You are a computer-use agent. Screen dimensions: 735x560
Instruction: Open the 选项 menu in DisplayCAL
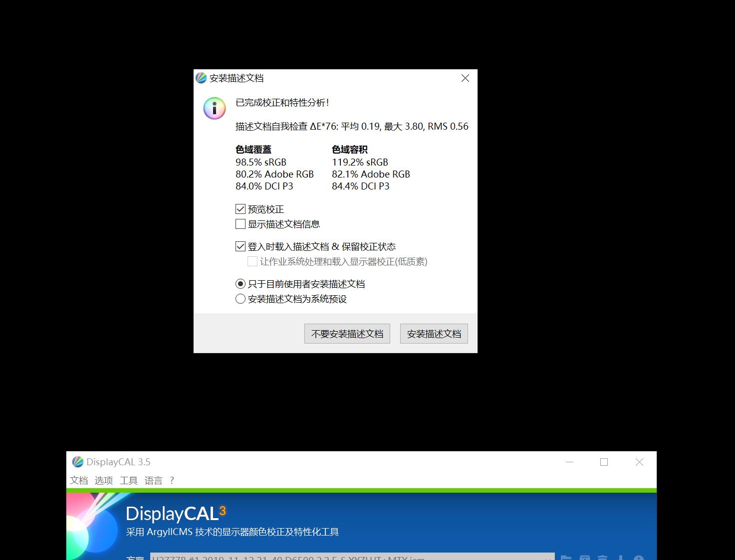coord(104,480)
